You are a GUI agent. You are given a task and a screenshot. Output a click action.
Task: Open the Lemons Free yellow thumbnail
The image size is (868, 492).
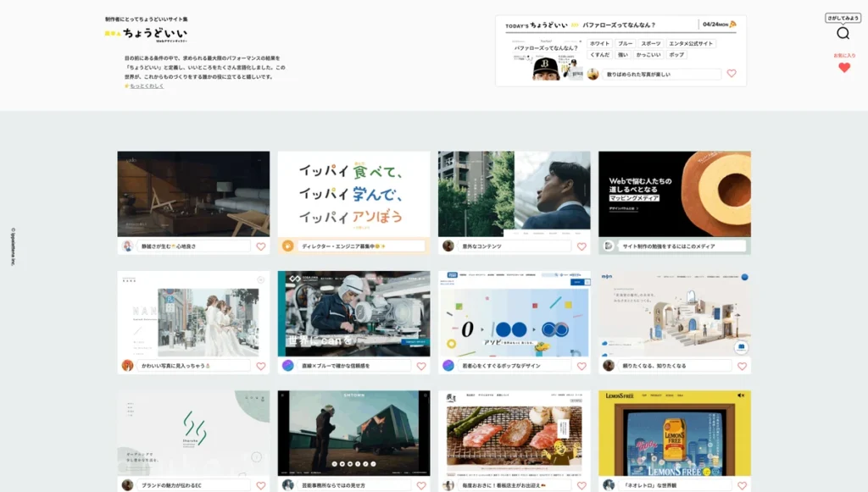(675, 434)
